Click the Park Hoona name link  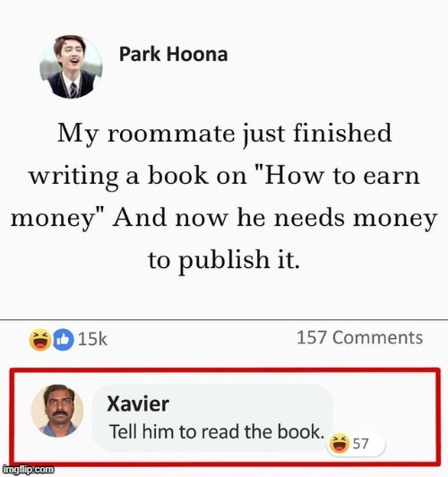[x=173, y=54]
